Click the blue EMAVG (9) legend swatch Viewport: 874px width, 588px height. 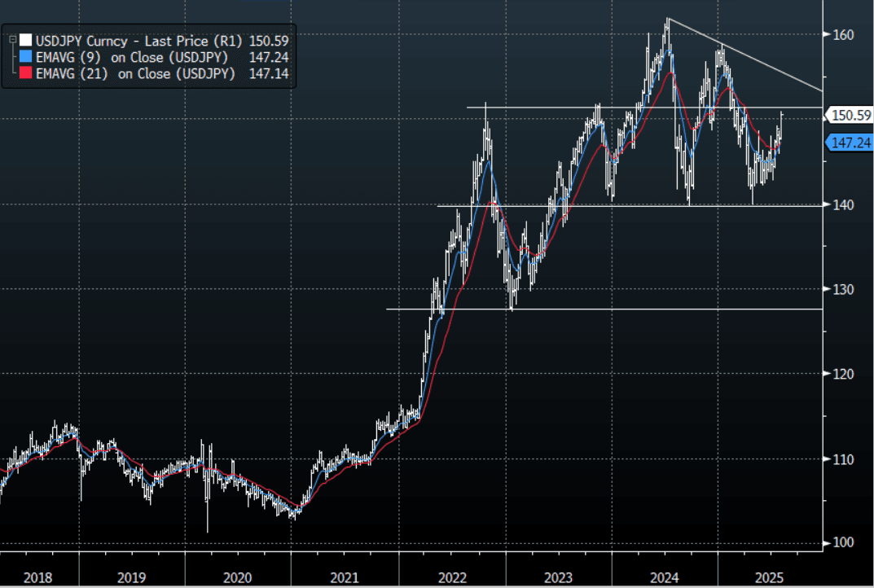[x=25, y=57]
